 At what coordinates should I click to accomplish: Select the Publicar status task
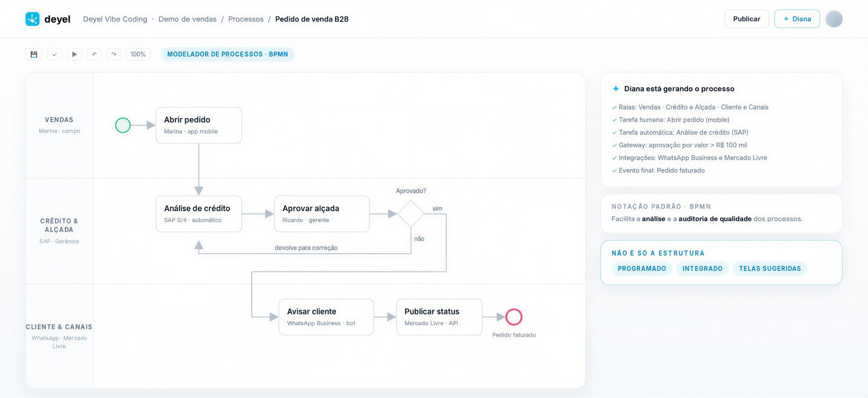coord(439,317)
